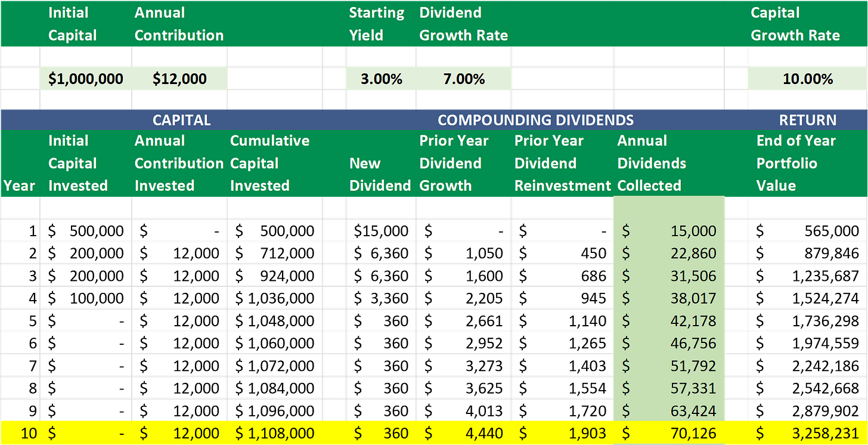Screen dimensions: 868x445
Task: Select the 450 dividend reinvestment cell
Action: coord(562,254)
